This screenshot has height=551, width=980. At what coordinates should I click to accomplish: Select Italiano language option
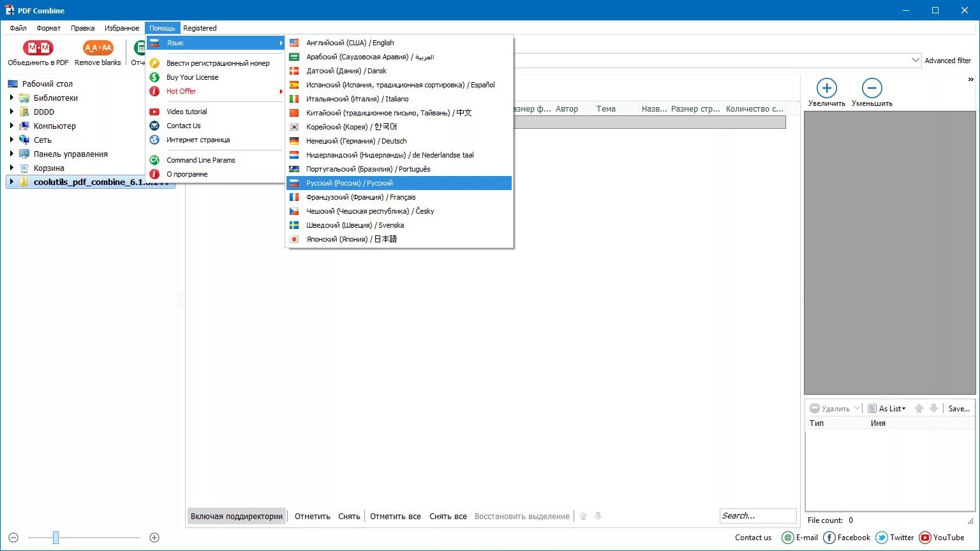(x=399, y=99)
